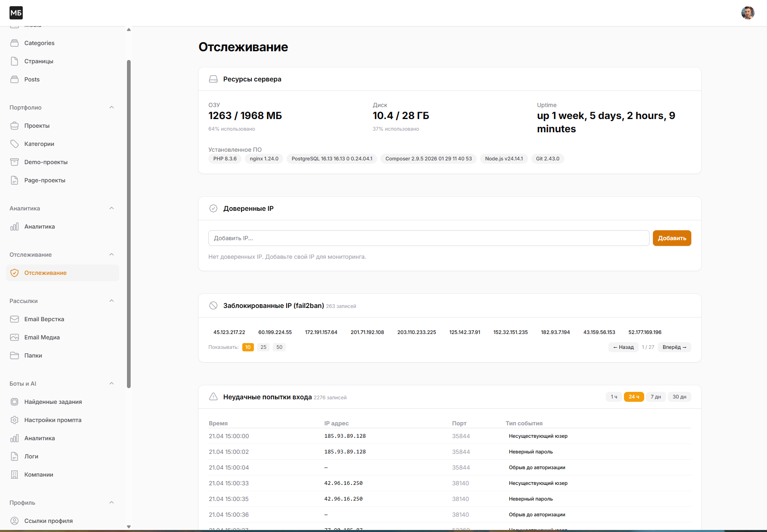Open Categories in the sidebar
The image size is (767, 532).
pyautogui.click(x=39, y=43)
